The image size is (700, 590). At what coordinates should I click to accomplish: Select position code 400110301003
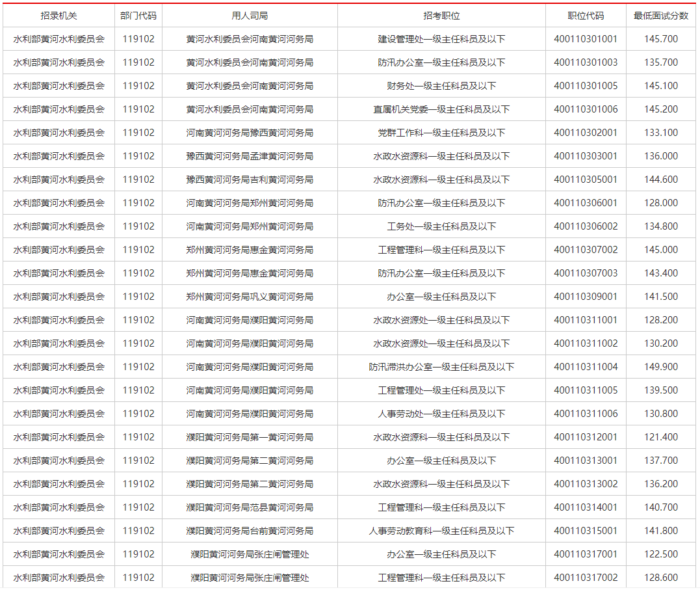click(x=586, y=62)
